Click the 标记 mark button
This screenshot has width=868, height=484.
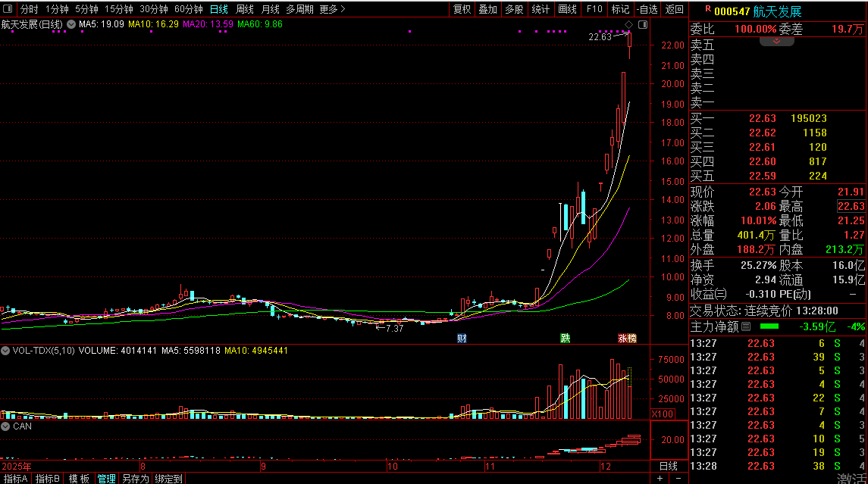click(x=620, y=9)
